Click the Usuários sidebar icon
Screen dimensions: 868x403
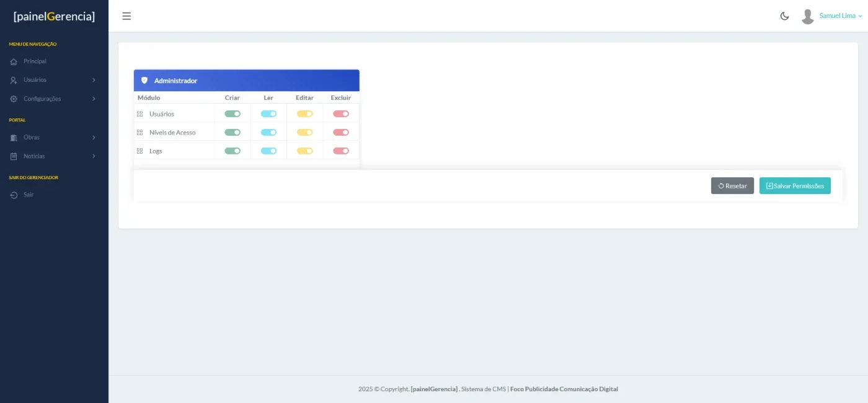tap(14, 80)
